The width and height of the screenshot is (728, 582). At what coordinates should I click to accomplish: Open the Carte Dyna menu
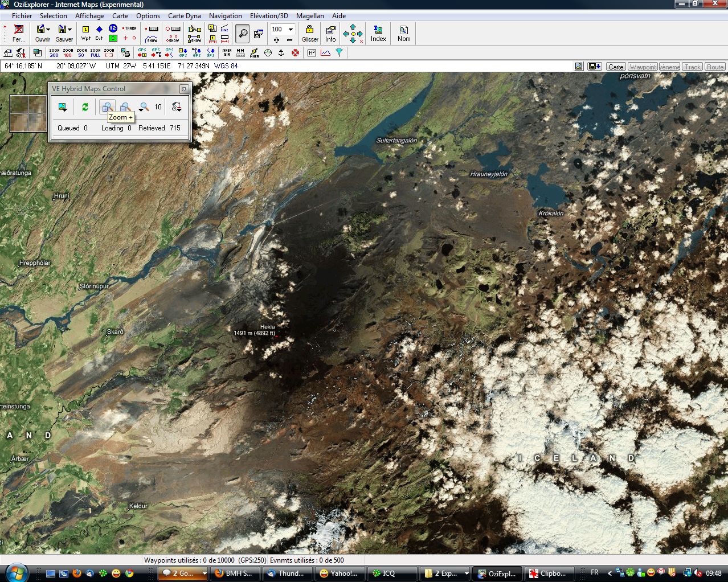tap(184, 16)
